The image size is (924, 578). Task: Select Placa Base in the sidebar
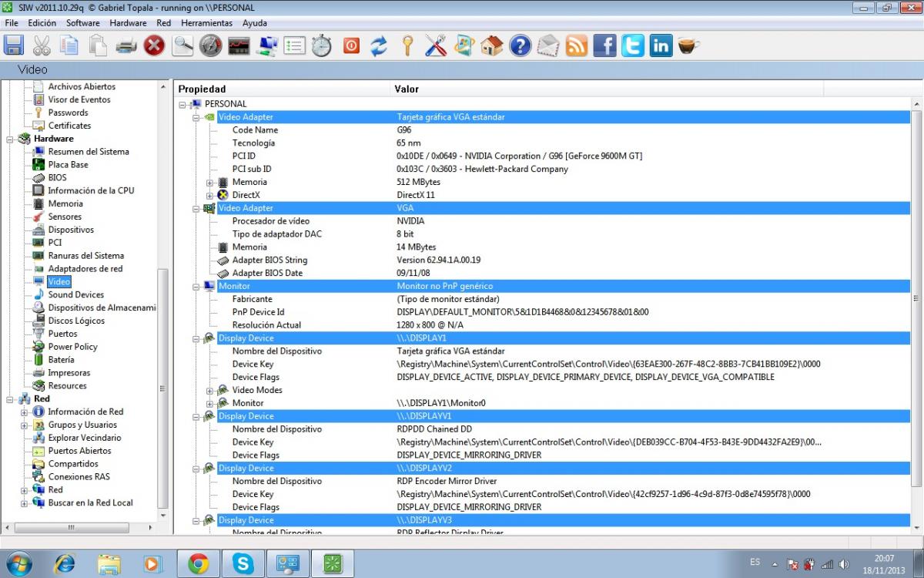point(68,164)
